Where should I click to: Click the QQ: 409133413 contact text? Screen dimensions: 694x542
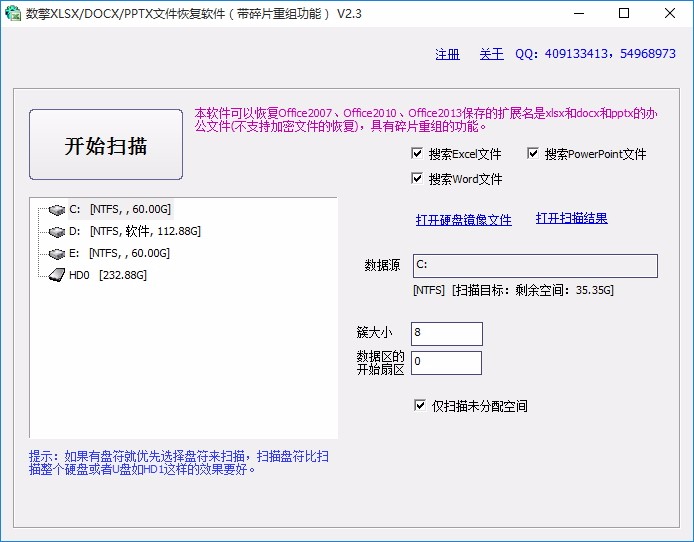pos(595,54)
